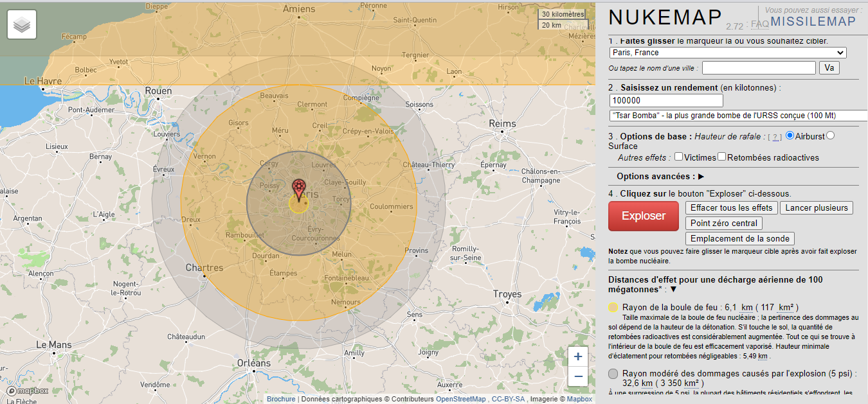Viewport: 868px width, 404px height.
Task: Click the yellow fireball radius swatch
Action: (x=613, y=308)
